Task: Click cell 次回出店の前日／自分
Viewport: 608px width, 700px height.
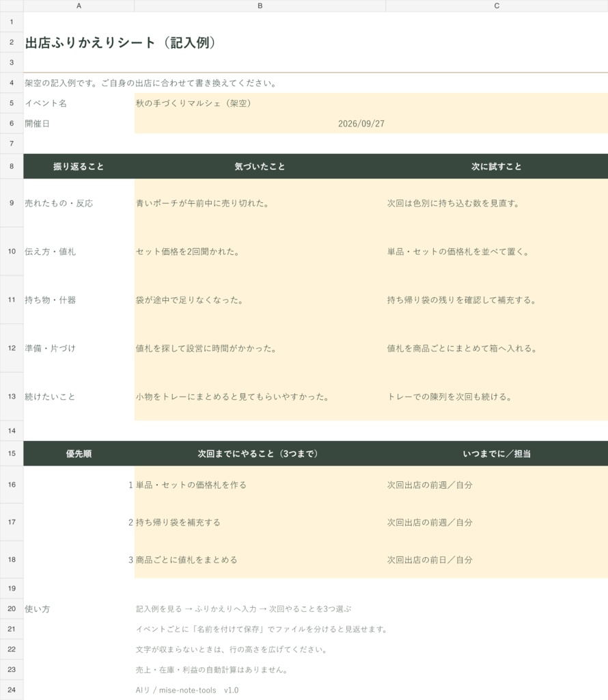Action: (497, 560)
